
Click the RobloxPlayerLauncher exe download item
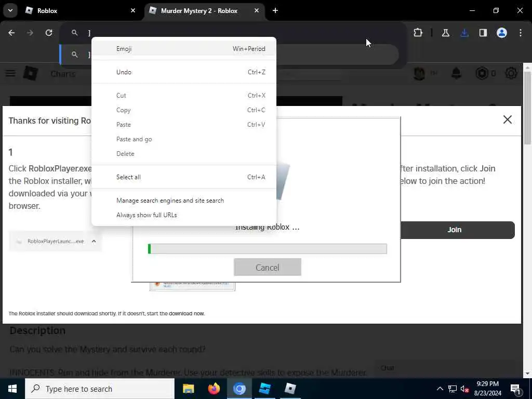click(x=55, y=241)
